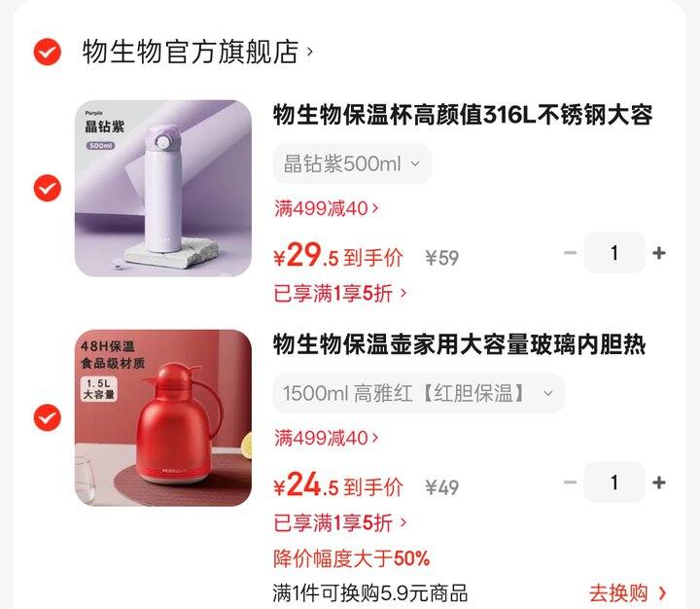
Task: Open the 晶钻紫500ml variant dropdown
Action: (x=352, y=164)
